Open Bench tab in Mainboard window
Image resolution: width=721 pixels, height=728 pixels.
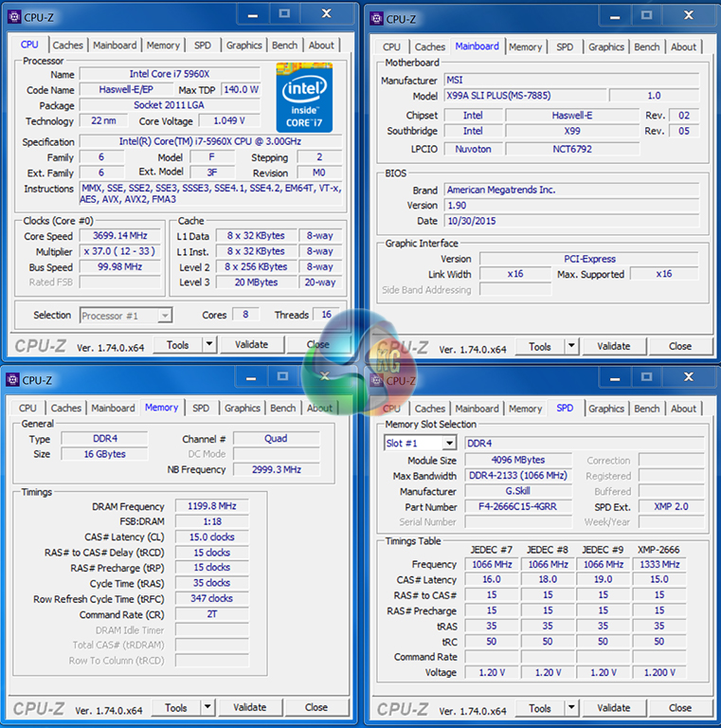pyautogui.click(x=647, y=46)
